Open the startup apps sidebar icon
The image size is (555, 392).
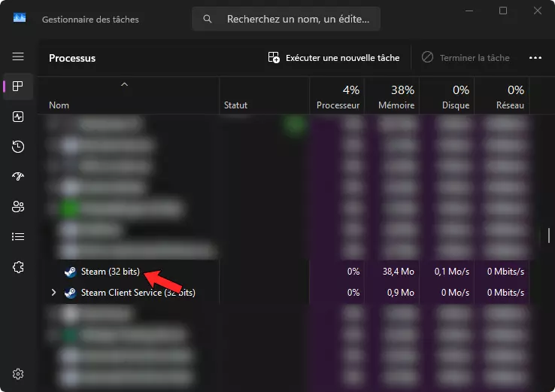click(18, 176)
